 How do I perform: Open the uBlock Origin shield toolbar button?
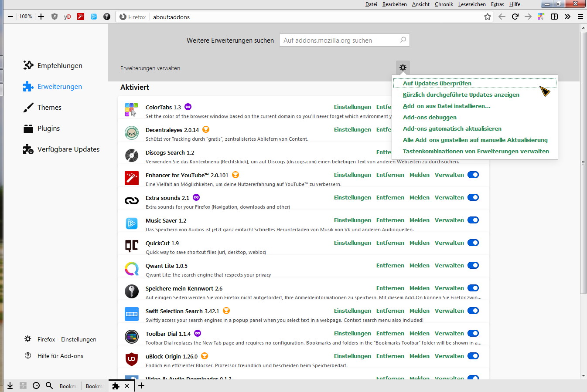pos(55,17)
